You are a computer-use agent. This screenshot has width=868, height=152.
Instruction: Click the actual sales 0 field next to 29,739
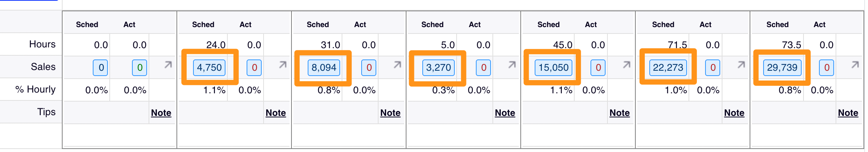click(x=827, y=68)
